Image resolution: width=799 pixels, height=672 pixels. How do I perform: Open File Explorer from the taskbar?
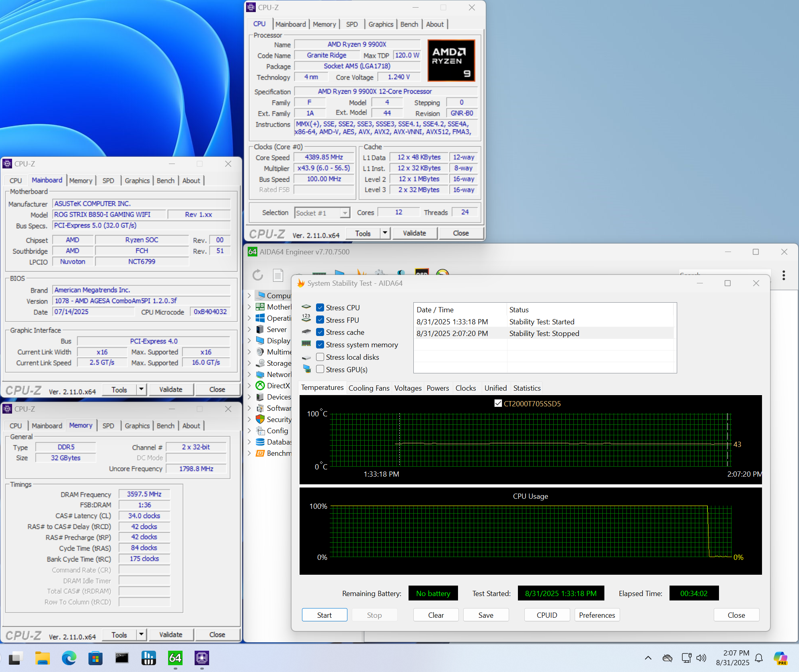[42, 658]
